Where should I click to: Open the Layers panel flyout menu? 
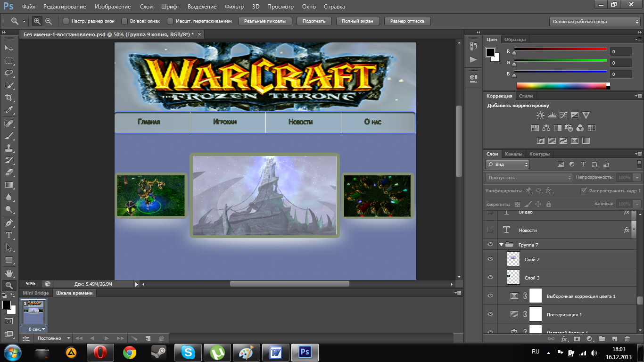coord(638,154)
